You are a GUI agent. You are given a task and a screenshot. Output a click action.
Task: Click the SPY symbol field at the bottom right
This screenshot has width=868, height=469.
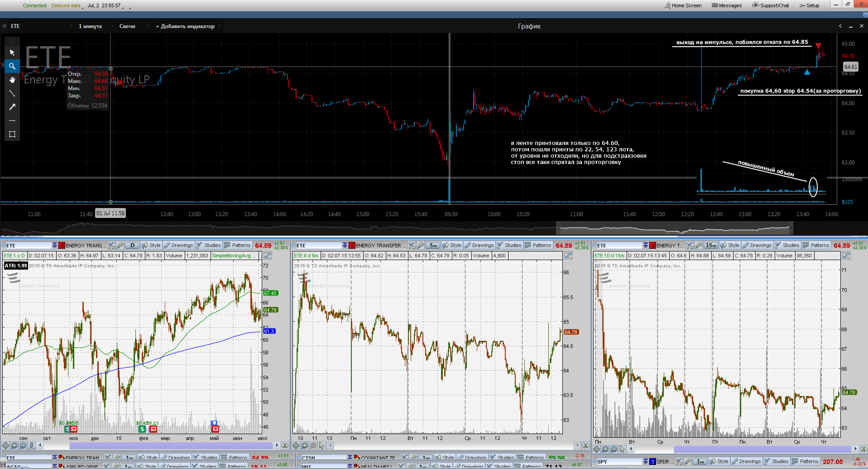click(x=619, y=461)
